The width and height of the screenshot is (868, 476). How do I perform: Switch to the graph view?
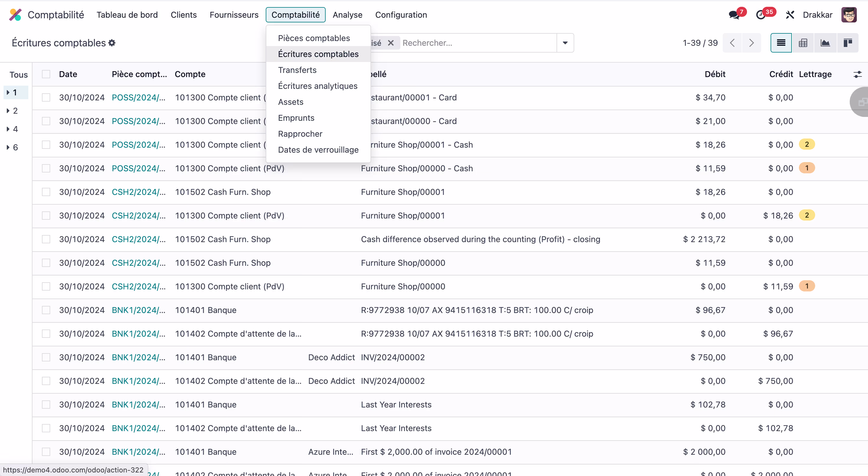(x=825, y=43)
